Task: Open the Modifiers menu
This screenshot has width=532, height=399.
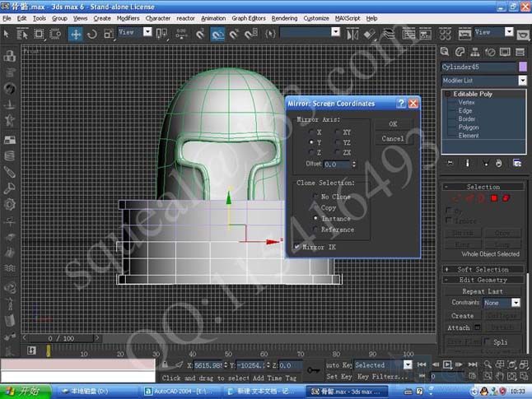Action: pyautogui.click(x=128, y=18)
